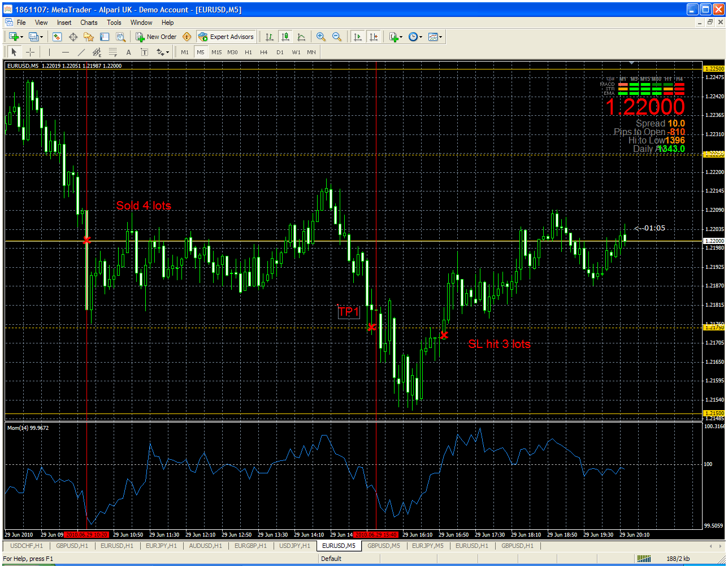The width and height of the screenshot is (728, 566).
Task: Switch timeframe to H1
Action: point(249,52)
